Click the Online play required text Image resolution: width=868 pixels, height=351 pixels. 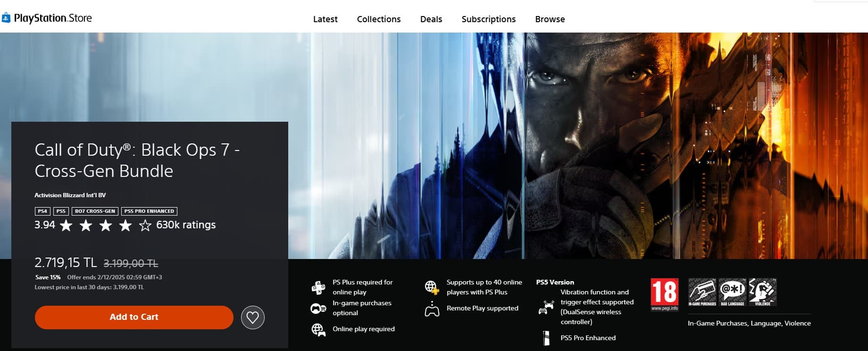point(364,329)
